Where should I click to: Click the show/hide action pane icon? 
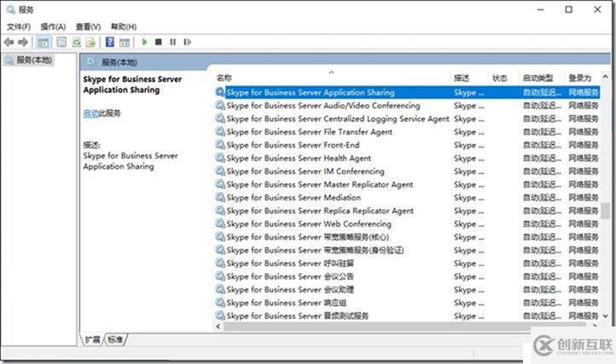[x=125, y=42]
